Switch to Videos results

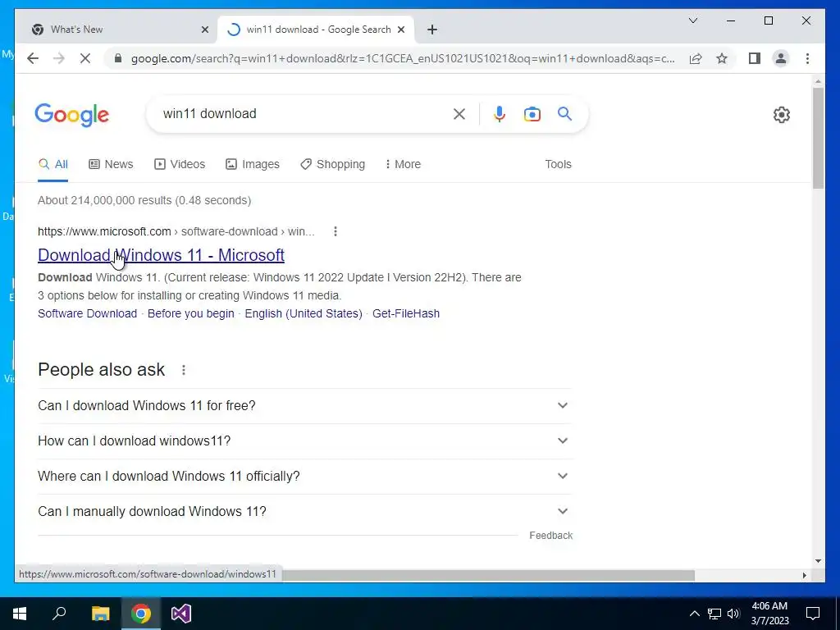[180, 164]
